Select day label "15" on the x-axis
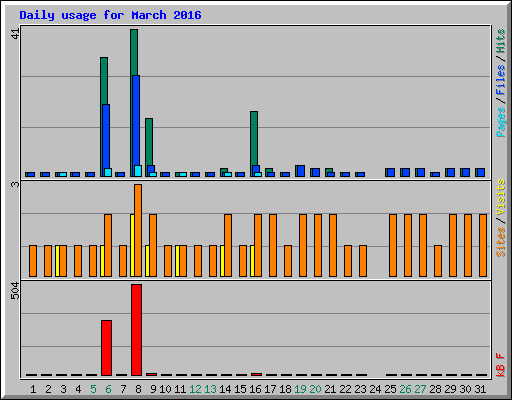Viewport: 512px width, 400px height. pos(240,389)
